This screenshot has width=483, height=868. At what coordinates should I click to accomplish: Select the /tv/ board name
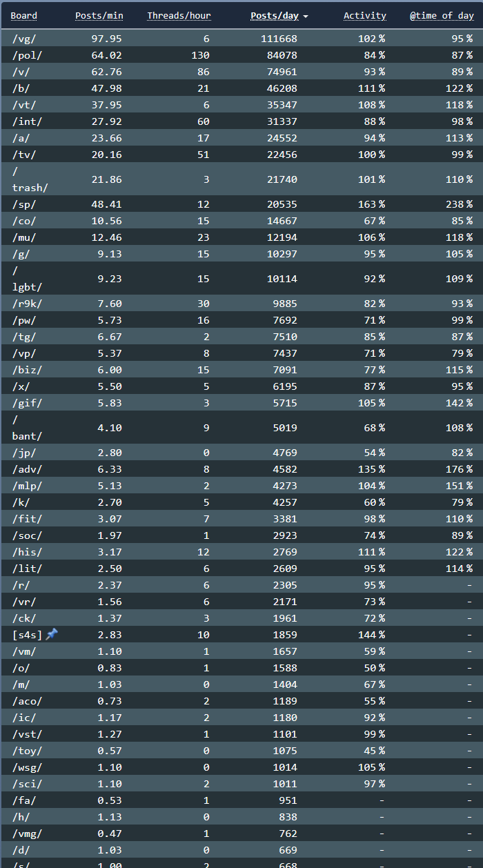click(24, 155)
